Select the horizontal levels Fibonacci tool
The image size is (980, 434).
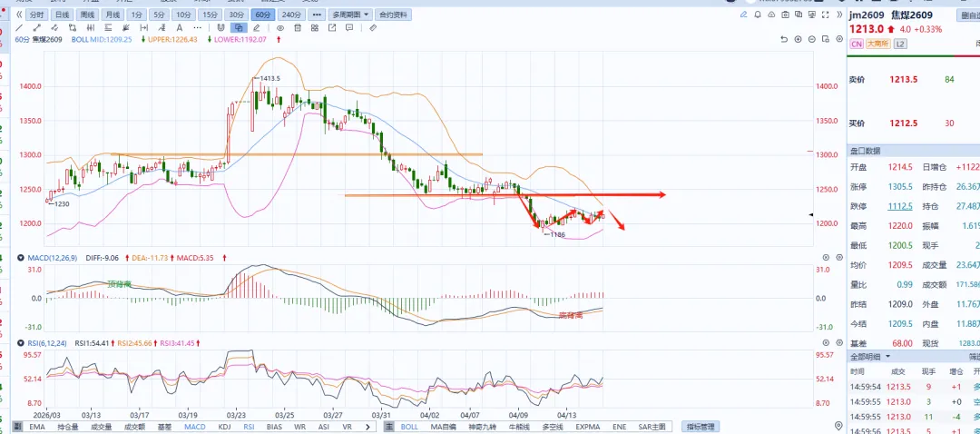pyautogui.click(x=108, y=27)
